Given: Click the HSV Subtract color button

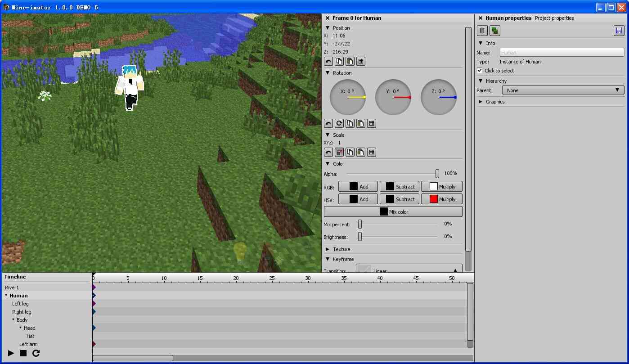Looking at the screenshot, I should 400,199.
